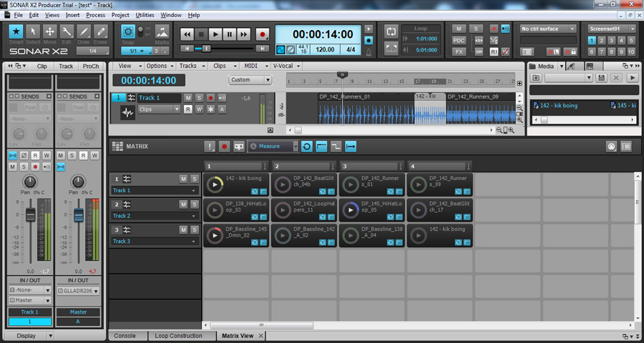Select the Smart tool
Screen dimensions: 644x343
[x=16, y=31]
